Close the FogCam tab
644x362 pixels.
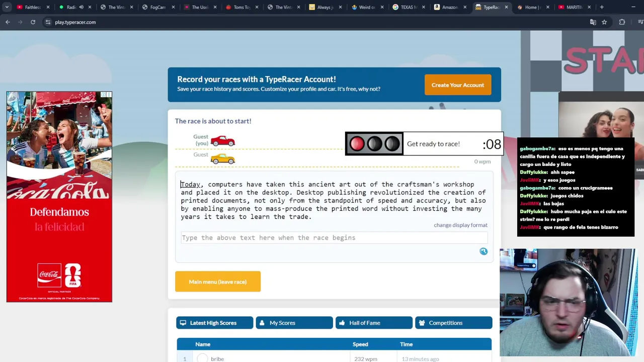point(174,7)
